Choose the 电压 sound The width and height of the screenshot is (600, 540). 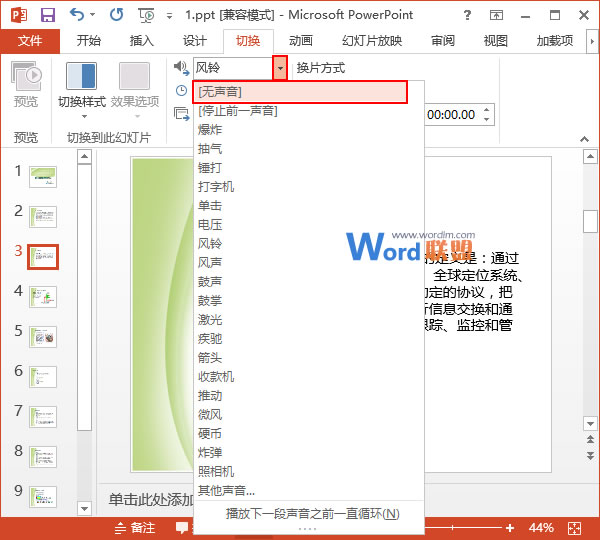pyautogui.click(x=309, y=225)
